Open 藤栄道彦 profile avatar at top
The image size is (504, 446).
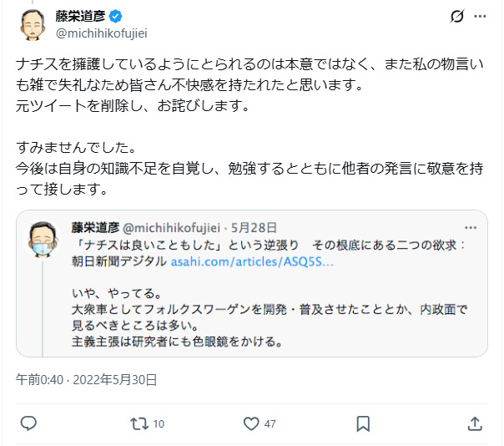[30, 24]
